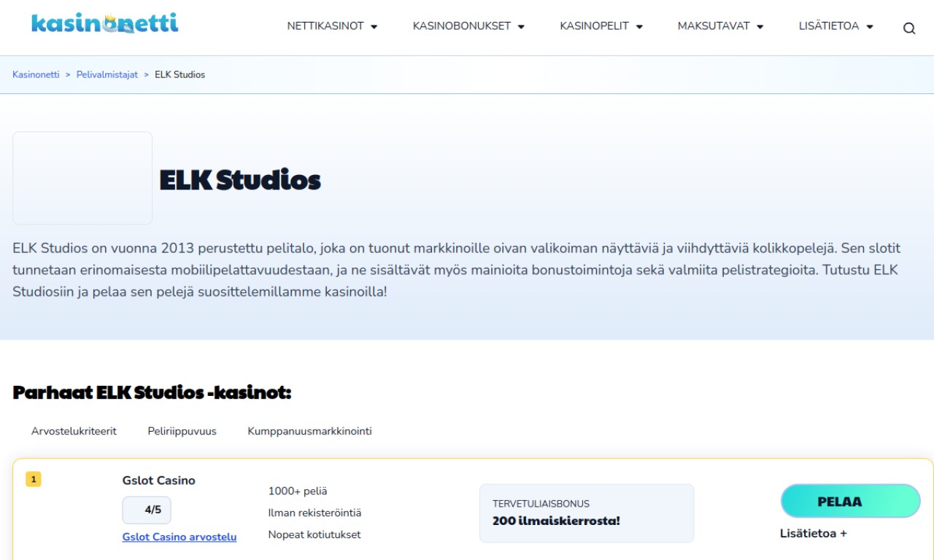Click the '1000+ peliä' feature text
The height and width of the screenshot is (560, 934).
click(x=298, y=491)
